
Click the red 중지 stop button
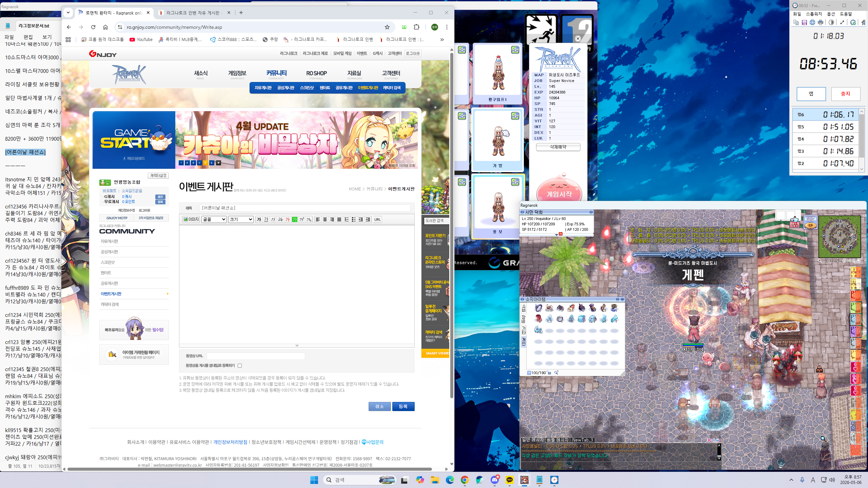pos(846,94)
